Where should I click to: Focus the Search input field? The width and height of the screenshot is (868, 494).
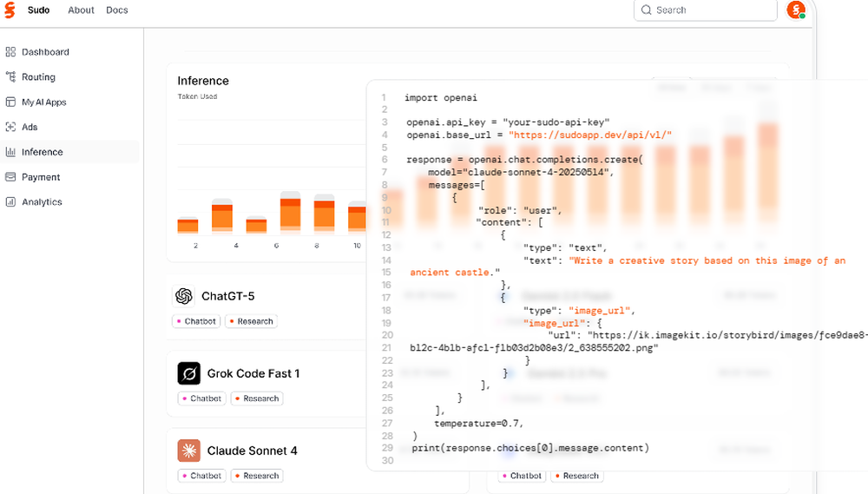point(712,10)
